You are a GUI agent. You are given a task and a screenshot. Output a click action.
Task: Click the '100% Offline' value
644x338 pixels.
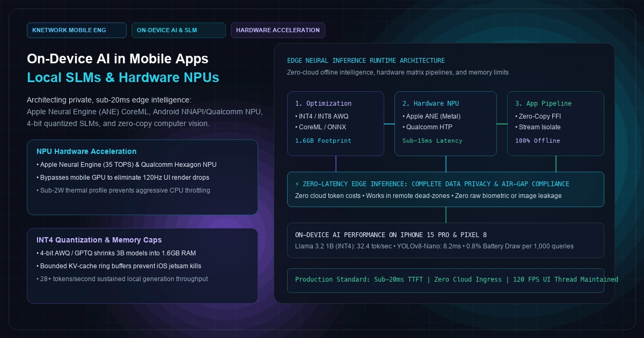click(x=537, y=141)
